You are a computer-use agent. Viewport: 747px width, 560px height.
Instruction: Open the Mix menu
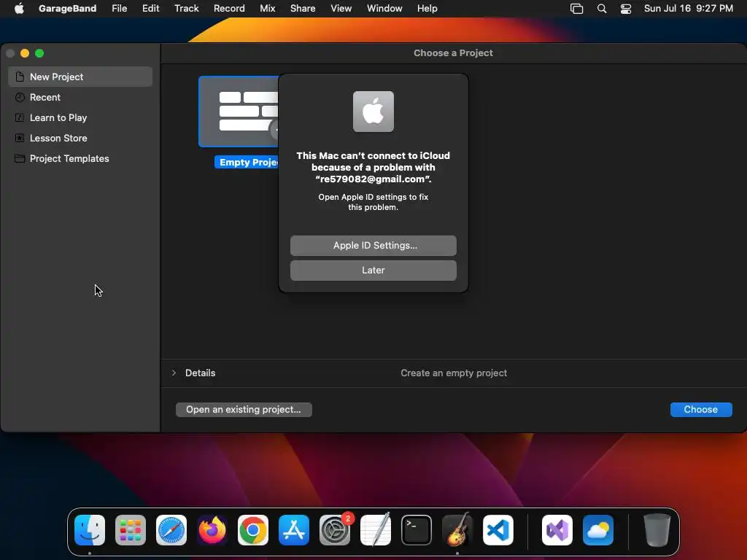pyautogui.click(x=267, y=8)
